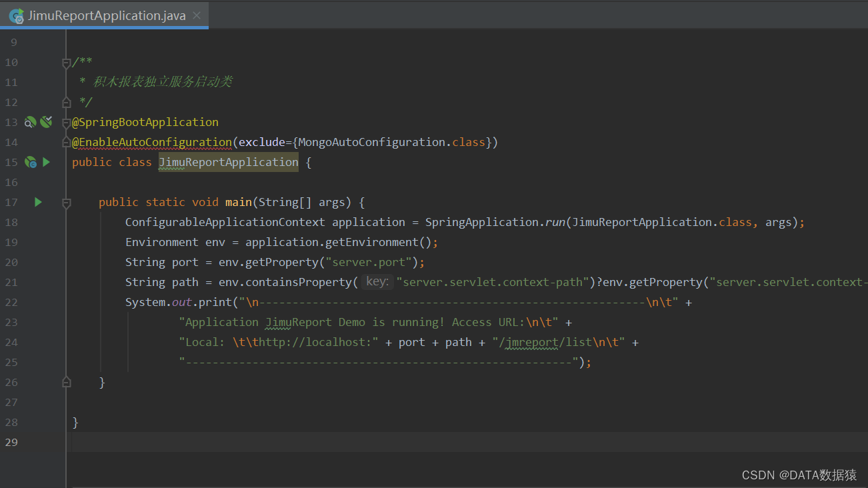Click the dashed string literal on line 25
Screen dimensions: 868x488
pyautogui.click(x=379, y=362)
